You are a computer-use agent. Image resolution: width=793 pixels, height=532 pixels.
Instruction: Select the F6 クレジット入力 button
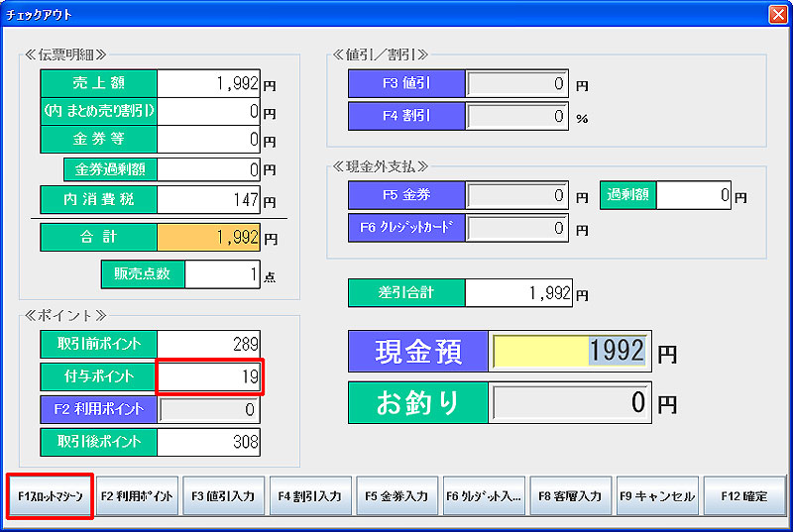coord(484,495)
